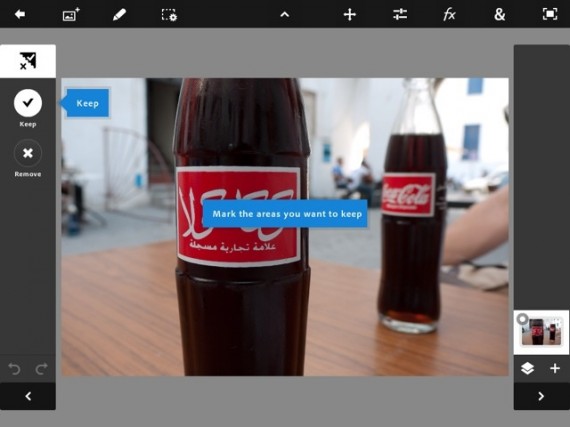Expand the right layers panel arrow
Image resolution: width=570 pixels, height=427 pixels.
[541, 396]
